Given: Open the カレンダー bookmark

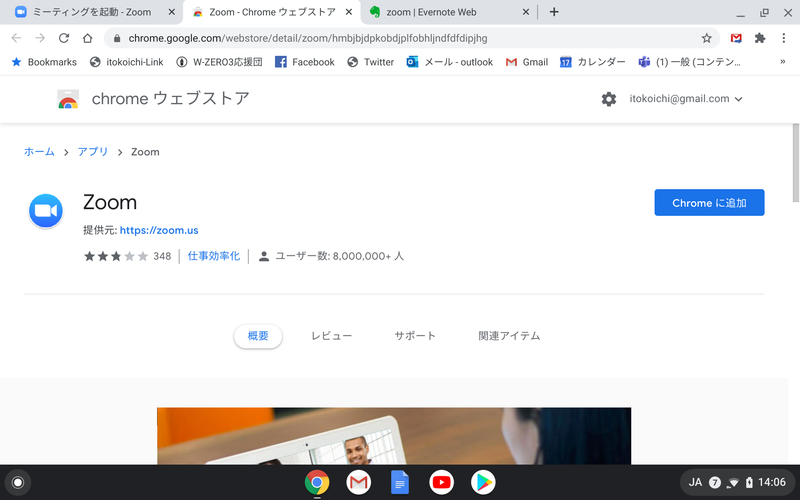Looking at the screenshot, I should (592, 62).
